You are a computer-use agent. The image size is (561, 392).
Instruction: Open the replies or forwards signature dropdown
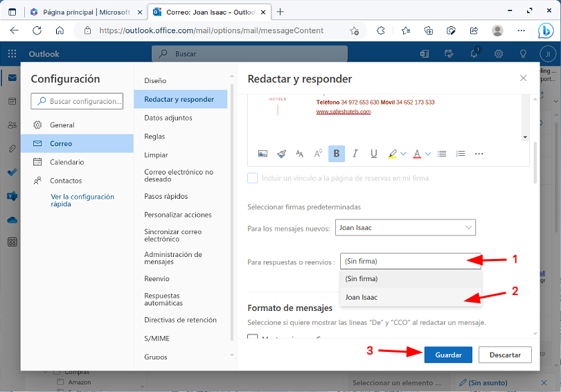[409, 261]
